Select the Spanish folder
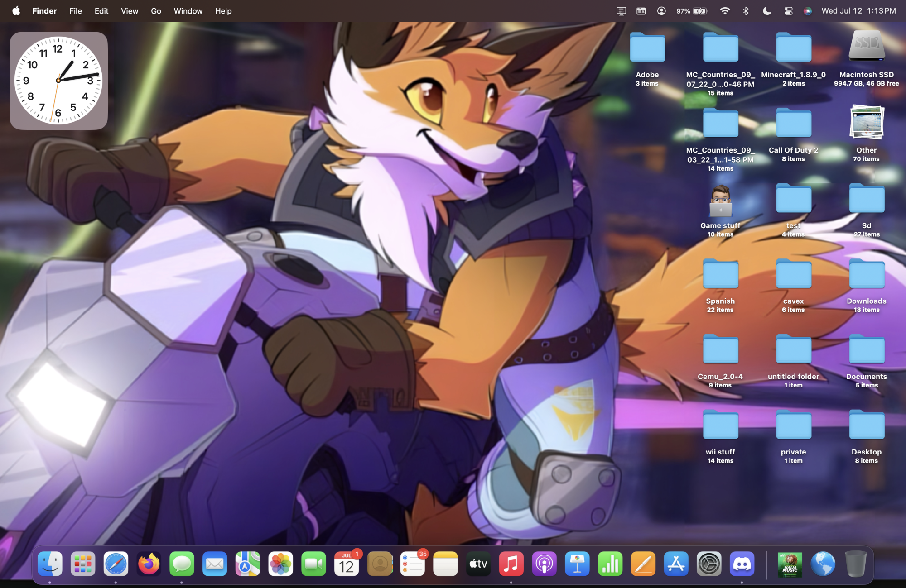Image resolution: width=906 pixels, height=588 pixels. coord(720,285)
